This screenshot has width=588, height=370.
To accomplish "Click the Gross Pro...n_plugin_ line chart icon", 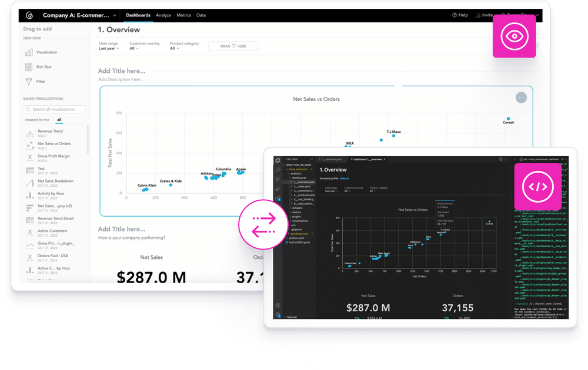I will coord(29,245).
